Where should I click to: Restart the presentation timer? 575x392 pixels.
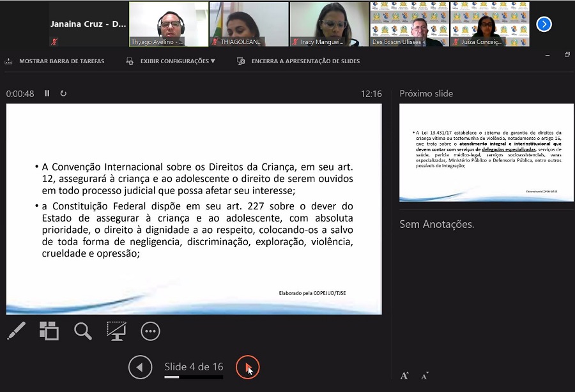(63, 93)
